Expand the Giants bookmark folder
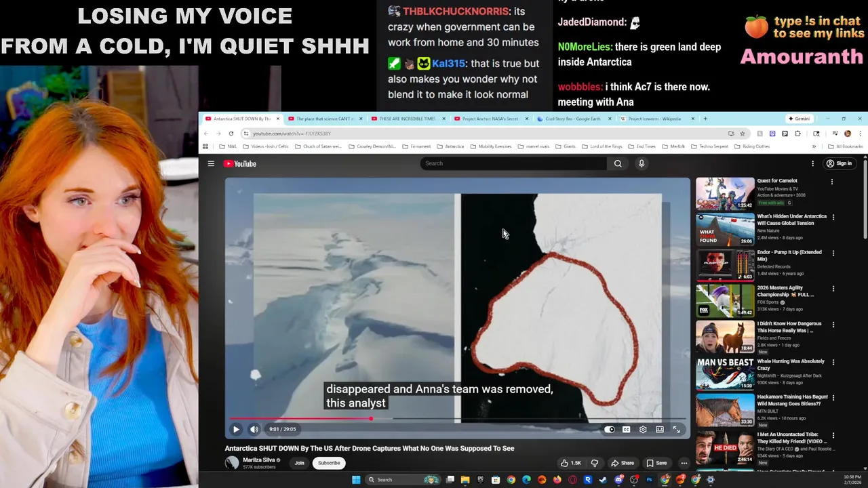 point(566,146)
